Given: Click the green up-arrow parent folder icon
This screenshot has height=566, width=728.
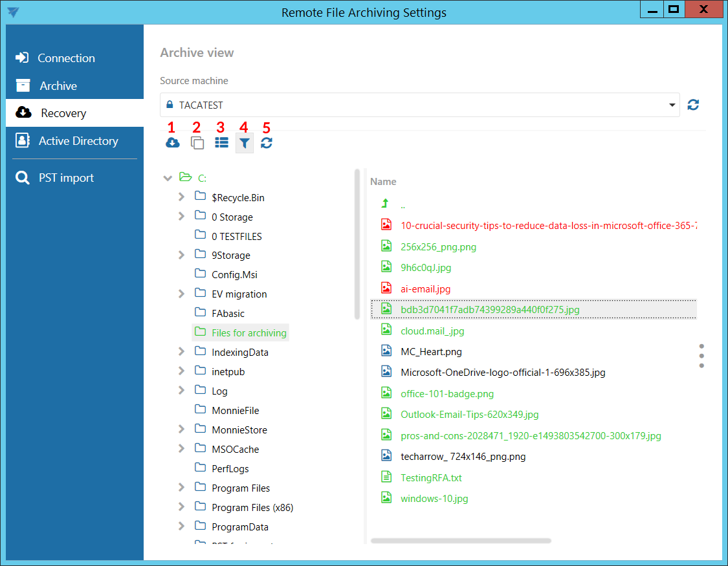Looking at the screenshot, I should tap(386, 204).
